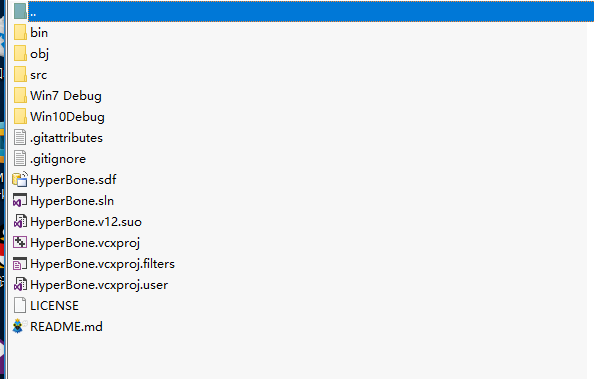Click the HyperBone.sln Visual Studio solution icon

(20, 200)
